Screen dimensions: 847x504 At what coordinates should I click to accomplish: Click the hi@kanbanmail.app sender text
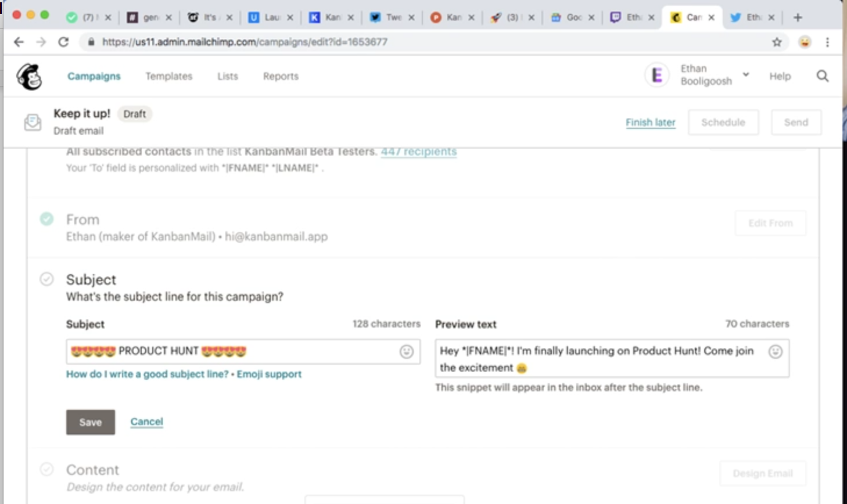coord(277,236)
